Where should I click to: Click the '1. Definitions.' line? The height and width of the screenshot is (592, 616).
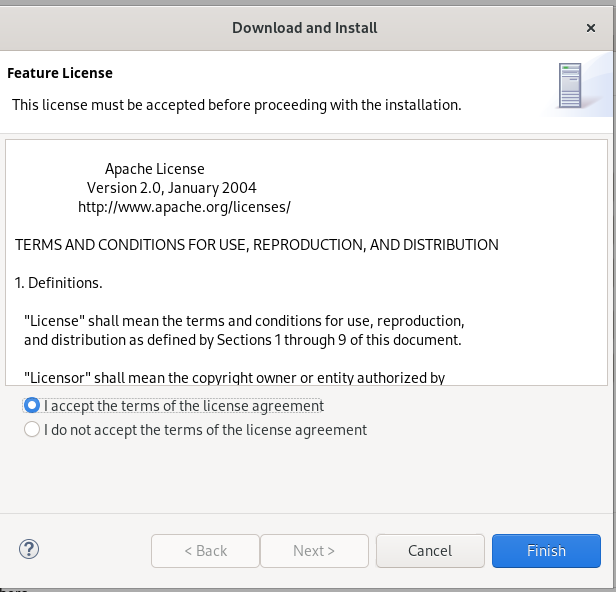tap(58, 283)
